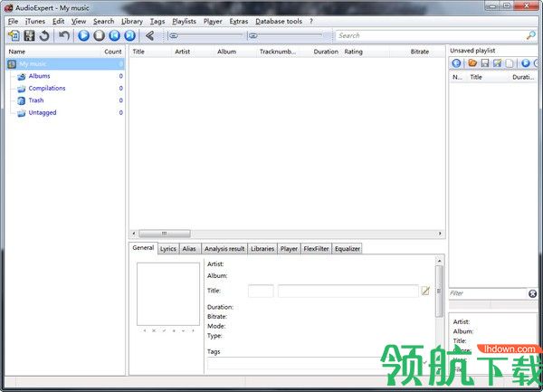Select My music library tree node
The image size is (543, 392).
(x=65, y=64)
